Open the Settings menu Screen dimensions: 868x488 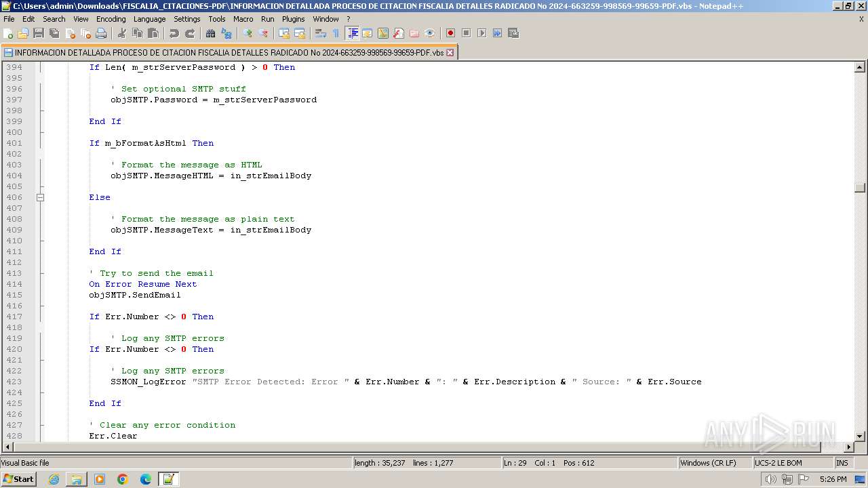pos(187,19)
